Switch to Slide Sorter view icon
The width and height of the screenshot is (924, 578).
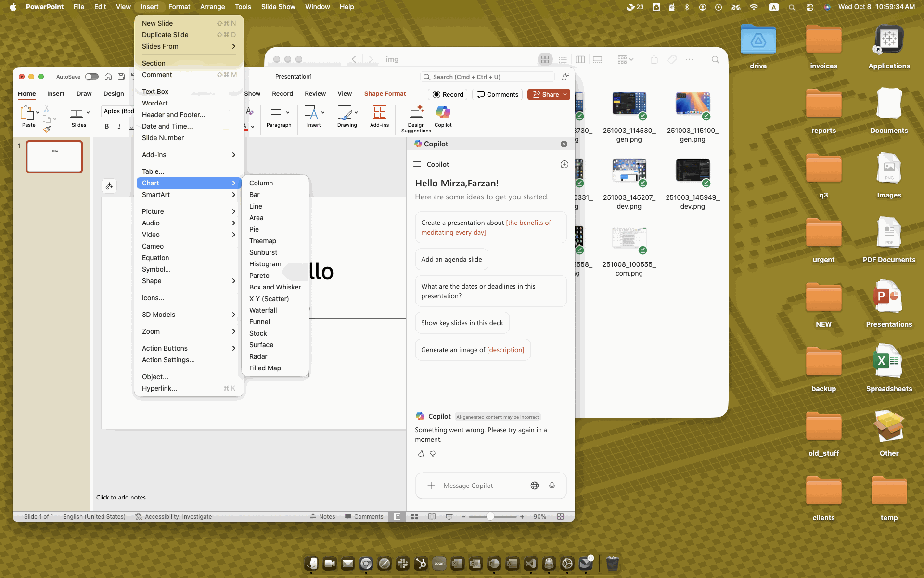pyautogui.click(x=414, y=516)
